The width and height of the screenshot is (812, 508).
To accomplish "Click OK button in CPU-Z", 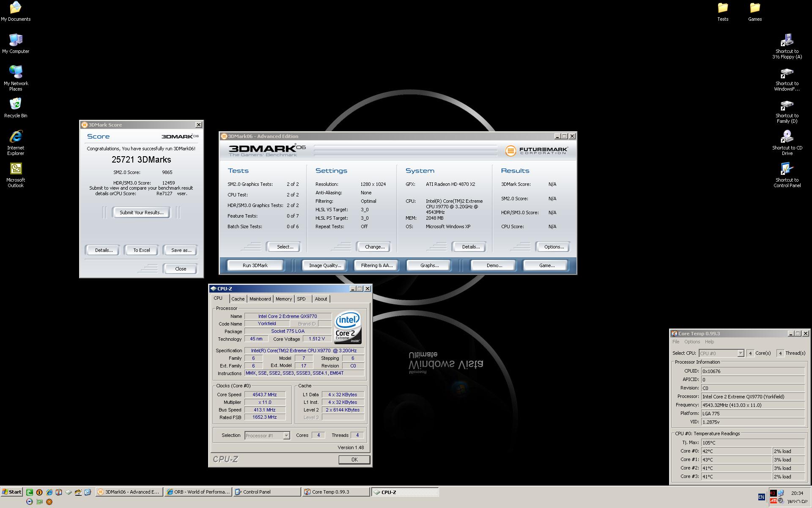I will (x=354, y=460).
